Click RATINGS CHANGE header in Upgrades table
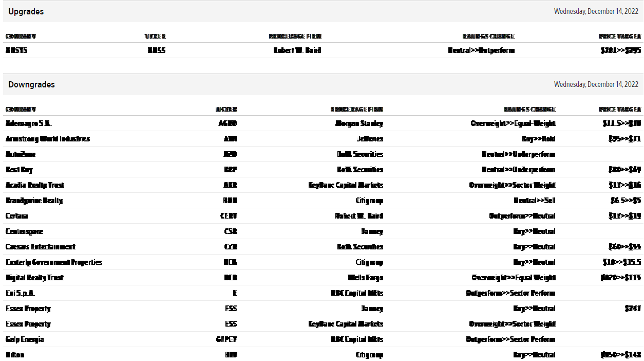 click(488, 37)
